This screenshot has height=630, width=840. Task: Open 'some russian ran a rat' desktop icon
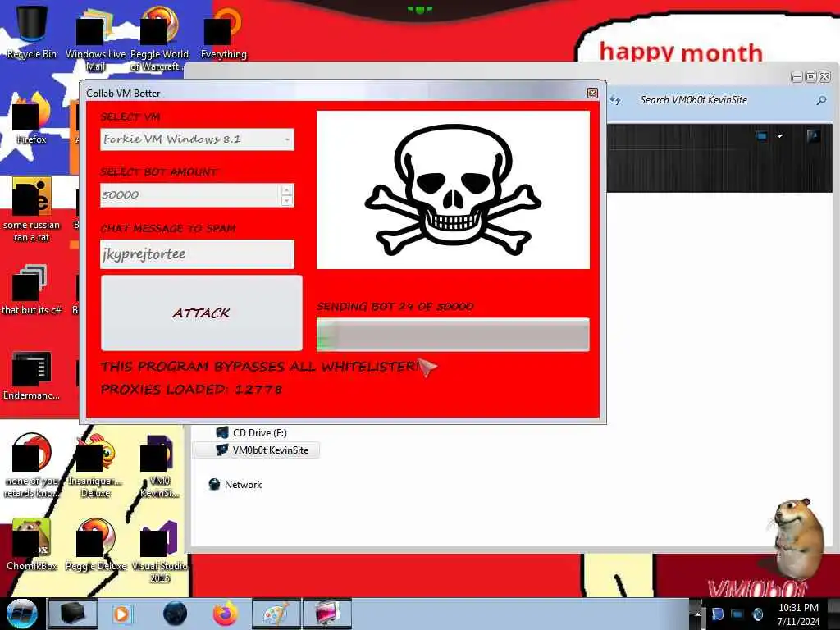(x=32, y=210)
